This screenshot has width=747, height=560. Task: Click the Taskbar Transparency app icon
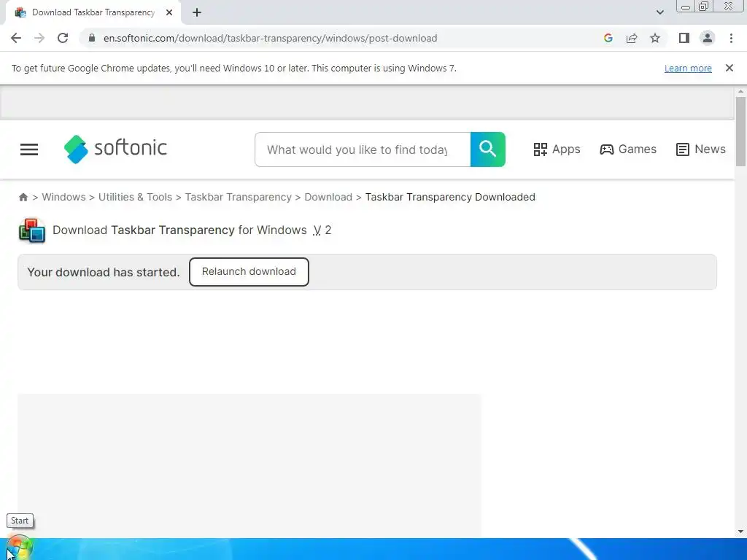(x=32, y=230)
